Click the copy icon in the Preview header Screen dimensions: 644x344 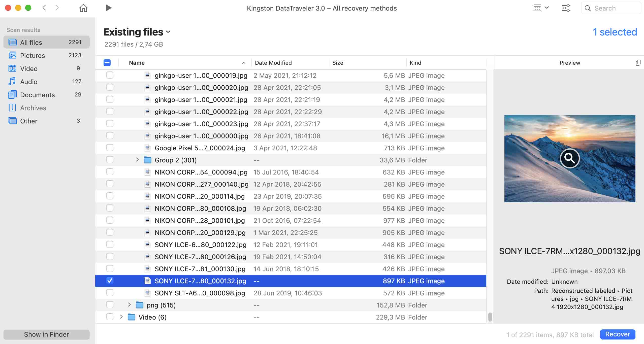click(638, 63)
